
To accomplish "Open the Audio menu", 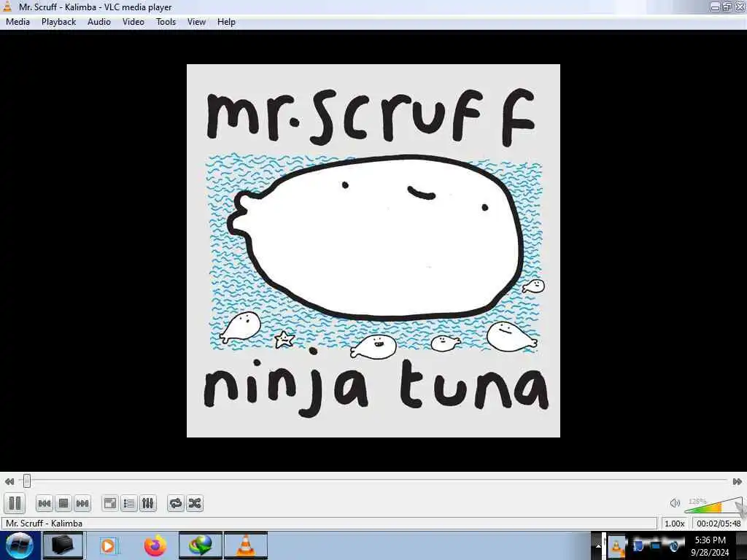I will tap(99, 22).
